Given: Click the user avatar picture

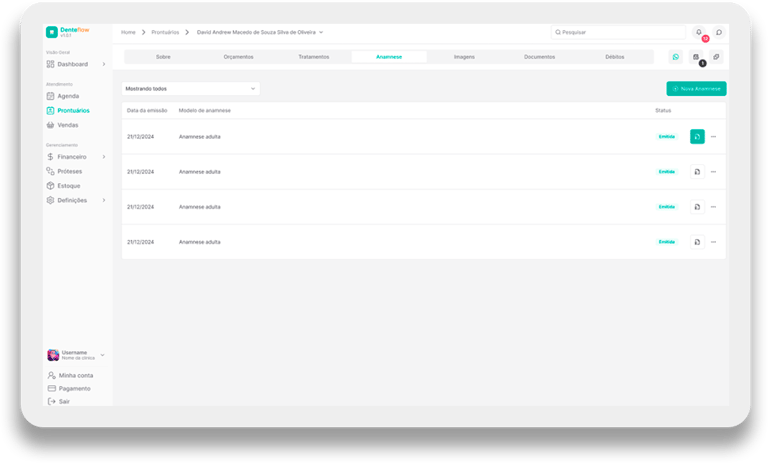Looking at the screenshot, I should click(x=53, y=355).
